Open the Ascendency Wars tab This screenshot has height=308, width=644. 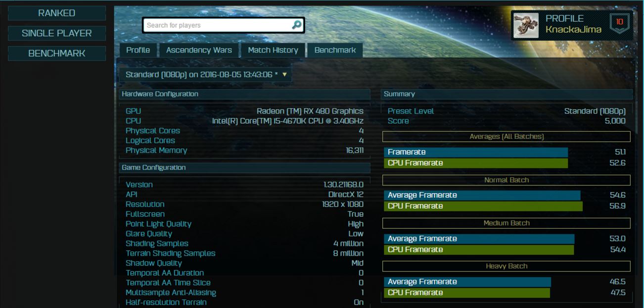(199, 50)
